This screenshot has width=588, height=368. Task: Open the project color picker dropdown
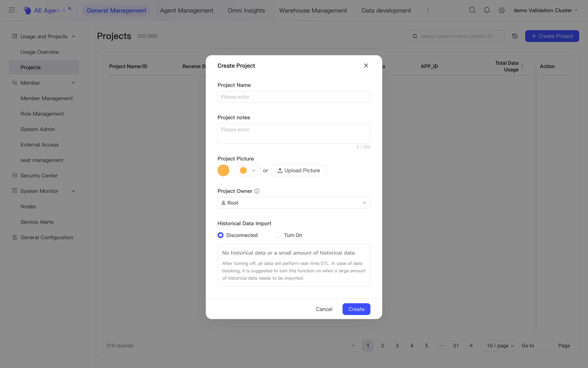coord(248,170)
